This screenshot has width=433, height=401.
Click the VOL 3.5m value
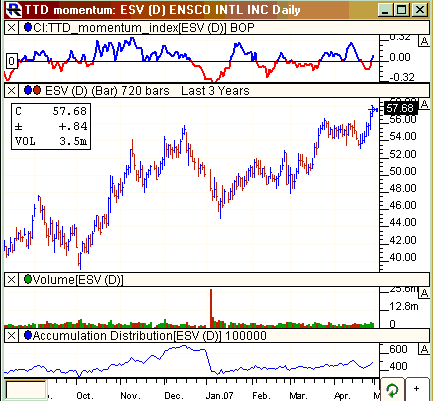point(51,141)
